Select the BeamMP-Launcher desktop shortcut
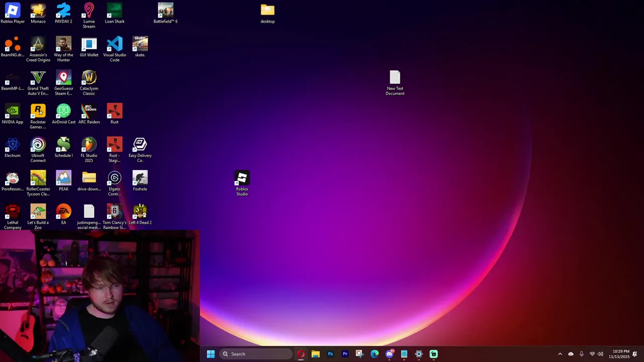The image size is (644, 362). point(13,80)
